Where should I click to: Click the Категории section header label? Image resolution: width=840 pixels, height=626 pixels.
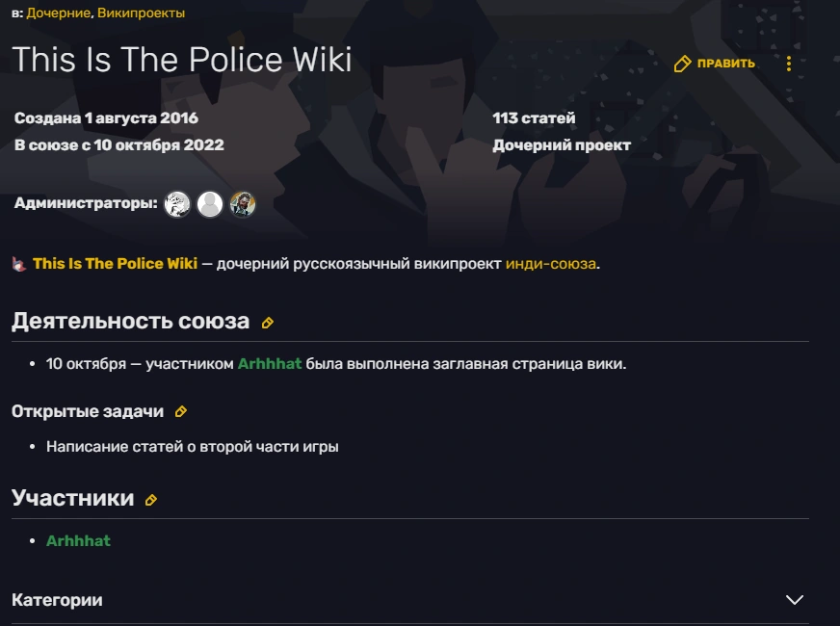[x=57, y=600]
